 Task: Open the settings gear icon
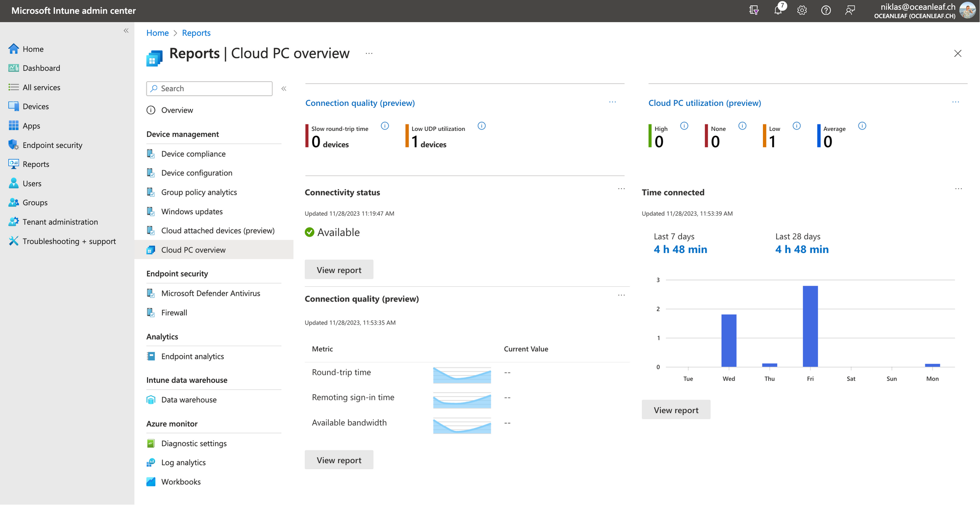point(802,10)
